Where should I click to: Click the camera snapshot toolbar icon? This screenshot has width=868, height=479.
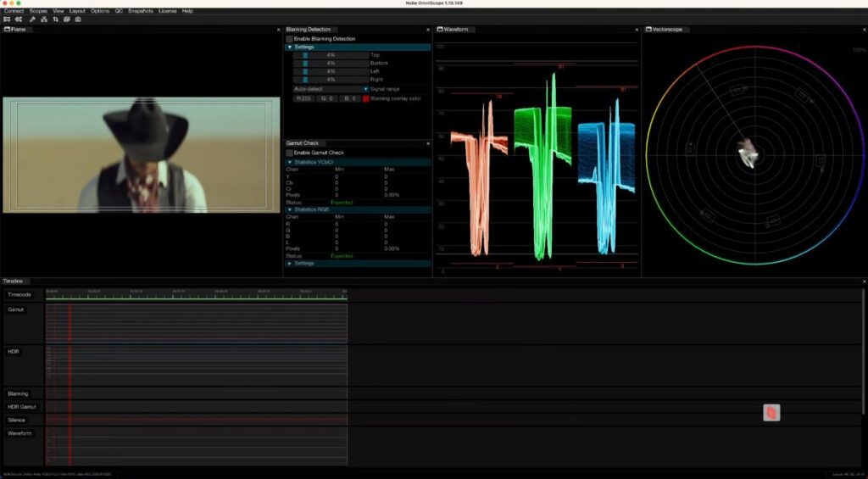(78, 19)
